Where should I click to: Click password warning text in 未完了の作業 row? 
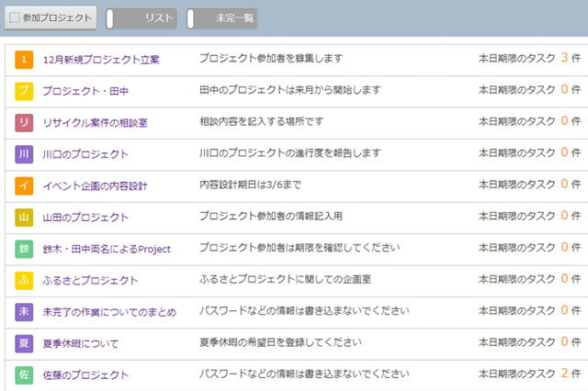point(304,310)
